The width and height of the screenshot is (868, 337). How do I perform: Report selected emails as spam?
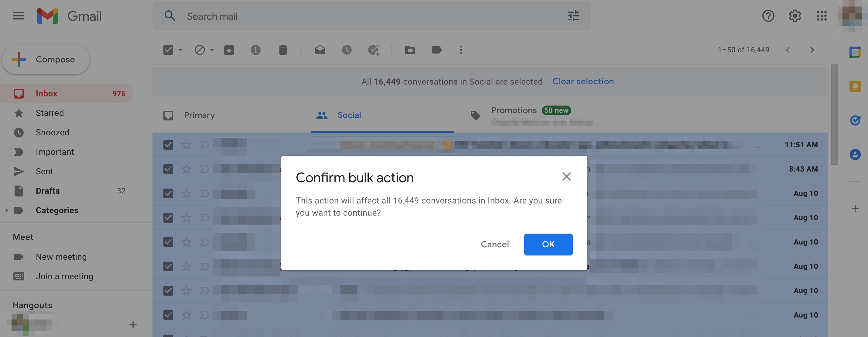[256, 50]
